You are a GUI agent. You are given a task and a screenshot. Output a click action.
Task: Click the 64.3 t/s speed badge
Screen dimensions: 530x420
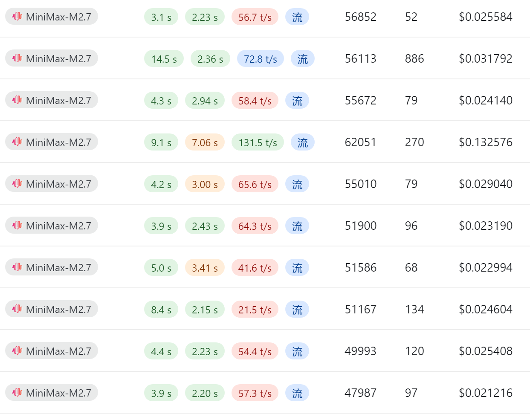tap(255, 226)
